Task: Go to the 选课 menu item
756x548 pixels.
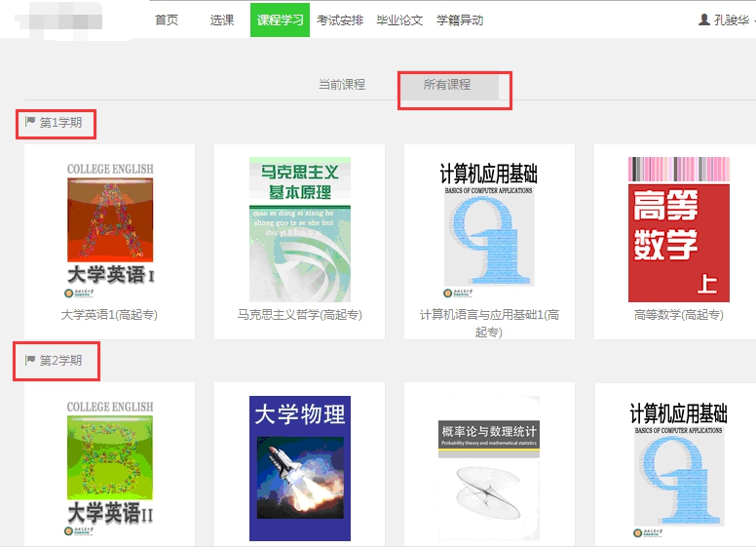Action: tap(222, 20)
